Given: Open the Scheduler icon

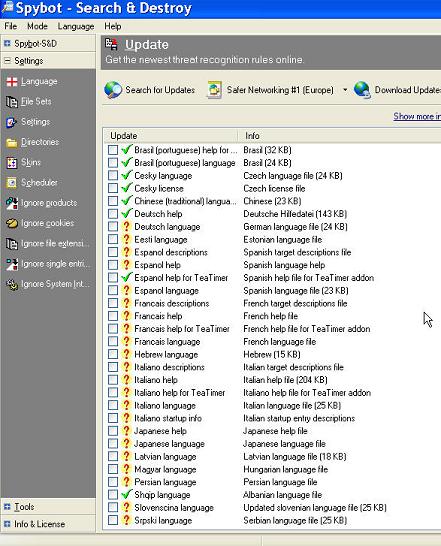Looking at the screenshot, I should tap(12, 183).
